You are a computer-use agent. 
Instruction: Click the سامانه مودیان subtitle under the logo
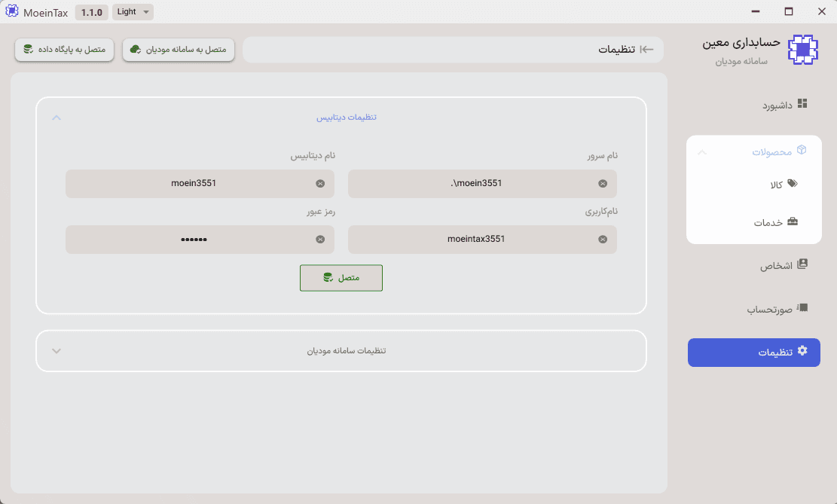741,61
